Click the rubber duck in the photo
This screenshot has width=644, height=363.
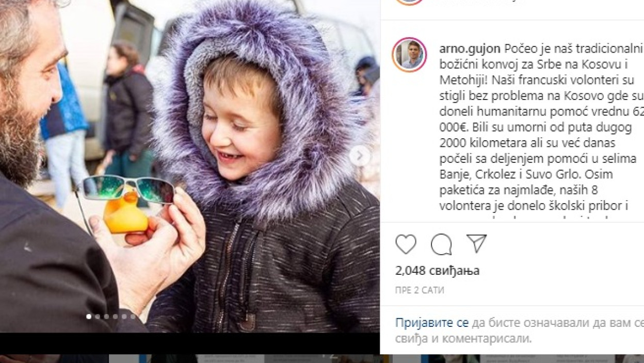pos(126,212)
